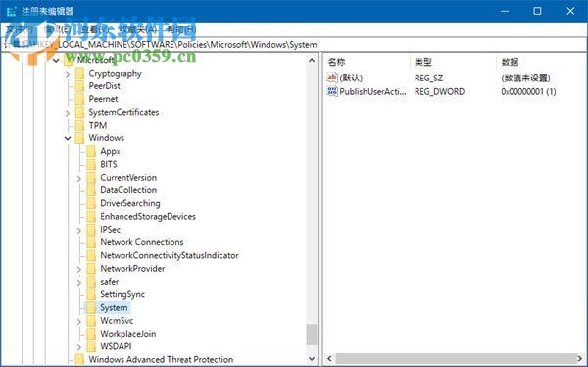Click the PeerDist folder icon
Image resolution: width=588 pixels, height=367 pixels.
point(79,86)
